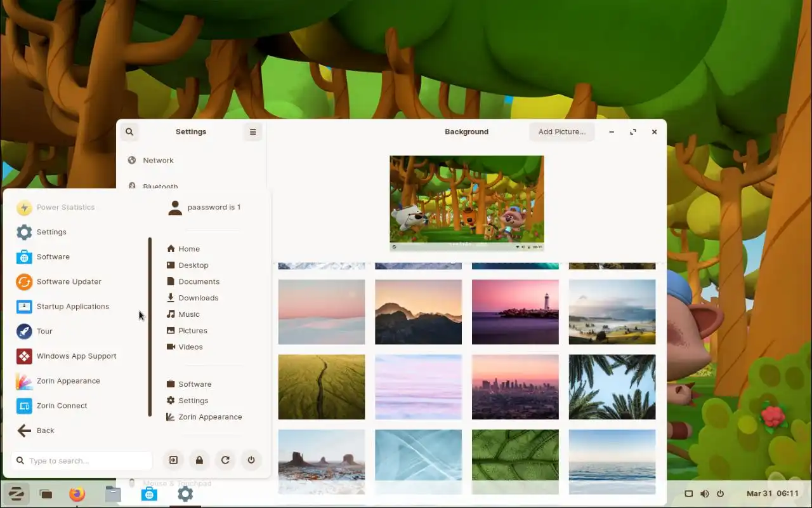812x508 pixels.
Task: Open Files from the taskbar
Action: pos(113,493)
